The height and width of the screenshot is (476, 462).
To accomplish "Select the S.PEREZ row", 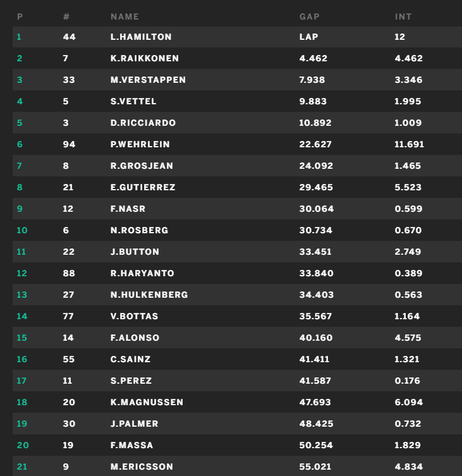I will point(237,381).
